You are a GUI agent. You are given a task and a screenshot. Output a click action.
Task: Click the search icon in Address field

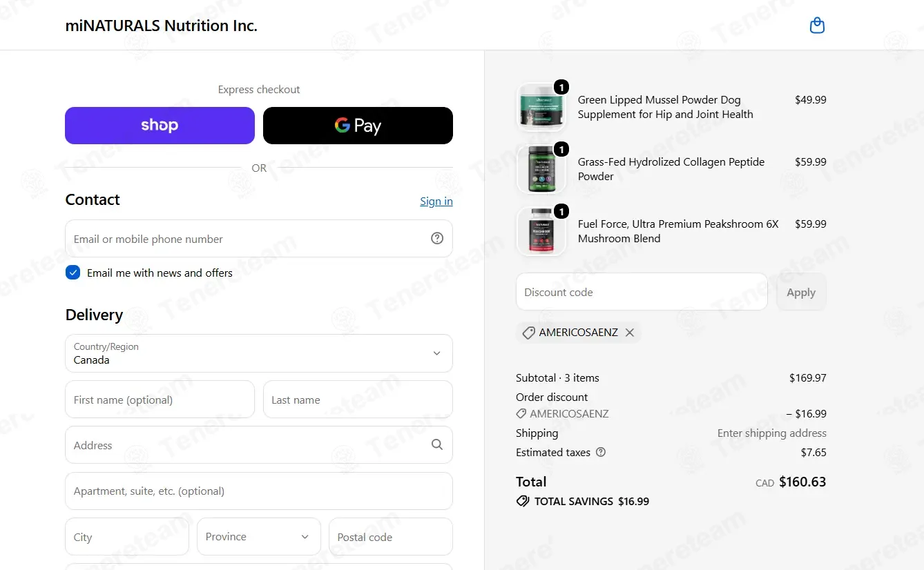(437, 444)
